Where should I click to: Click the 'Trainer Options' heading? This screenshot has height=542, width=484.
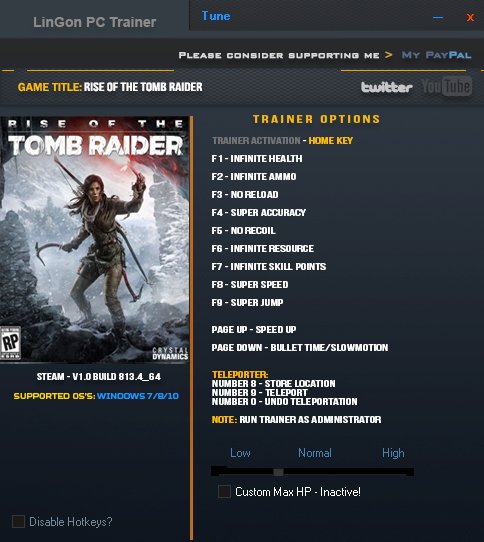click(316, 119)
